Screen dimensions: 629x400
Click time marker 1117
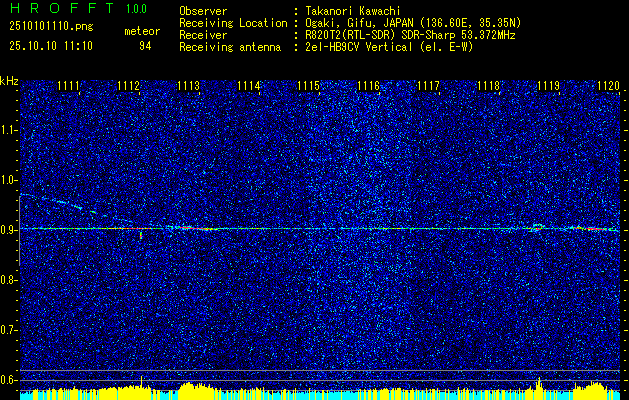(x=428, y=86)
